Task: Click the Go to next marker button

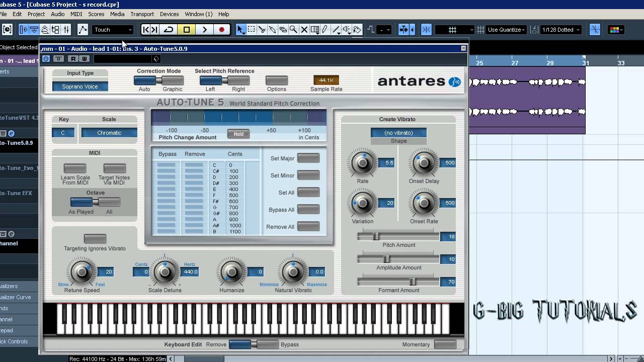Action: tap(155, 30)
